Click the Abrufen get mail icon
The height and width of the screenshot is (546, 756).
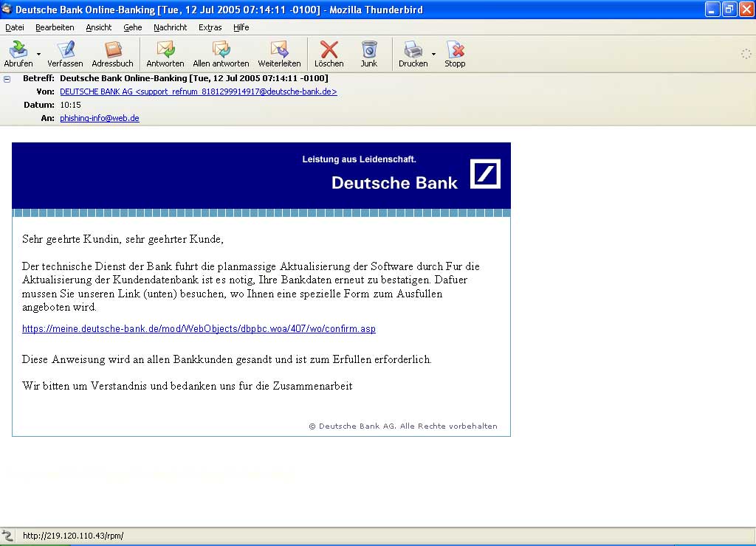(x=18, y=49)
